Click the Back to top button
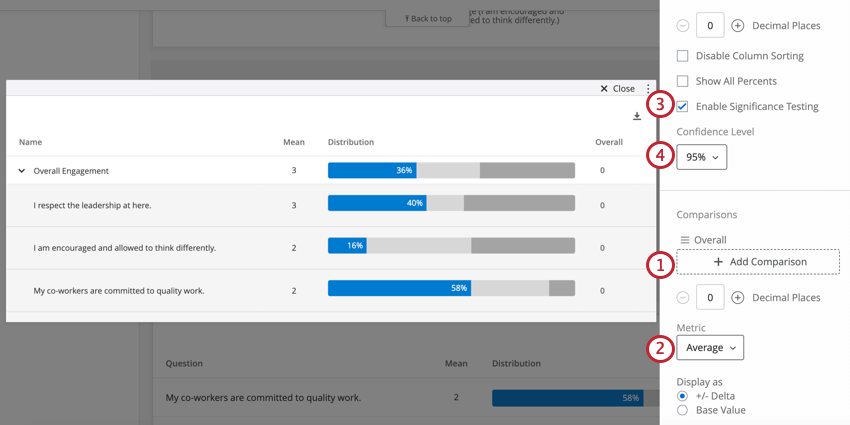Viewport: 850px width, 425px height. tap(428, 18)
